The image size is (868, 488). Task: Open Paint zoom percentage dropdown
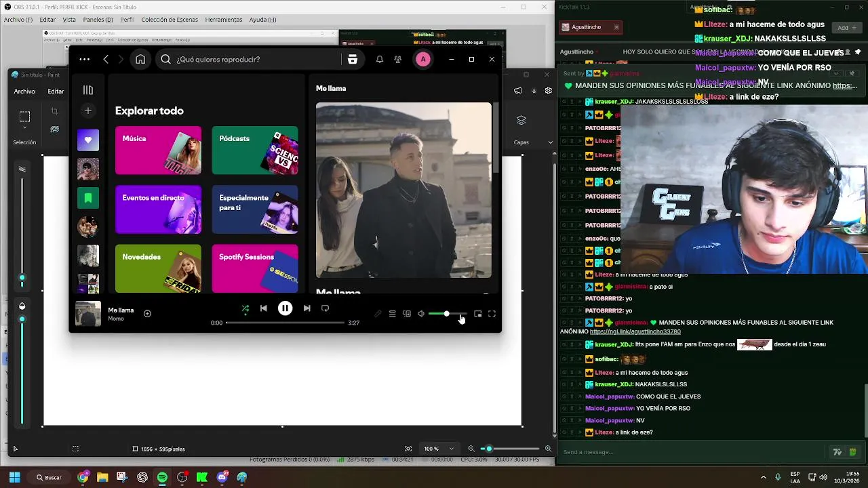click(439, 449)
